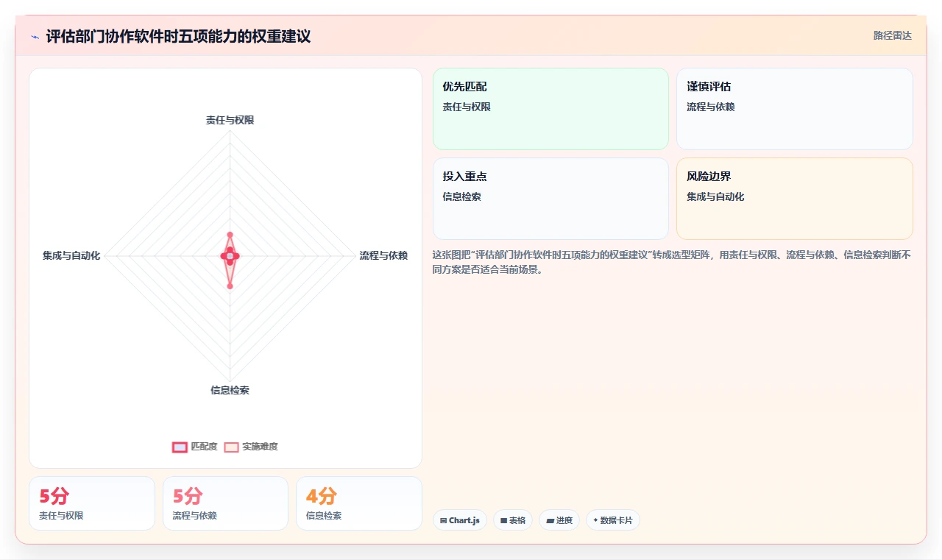Click 责任与权限 text in 优先匹配 card

[x=467, y=107]
